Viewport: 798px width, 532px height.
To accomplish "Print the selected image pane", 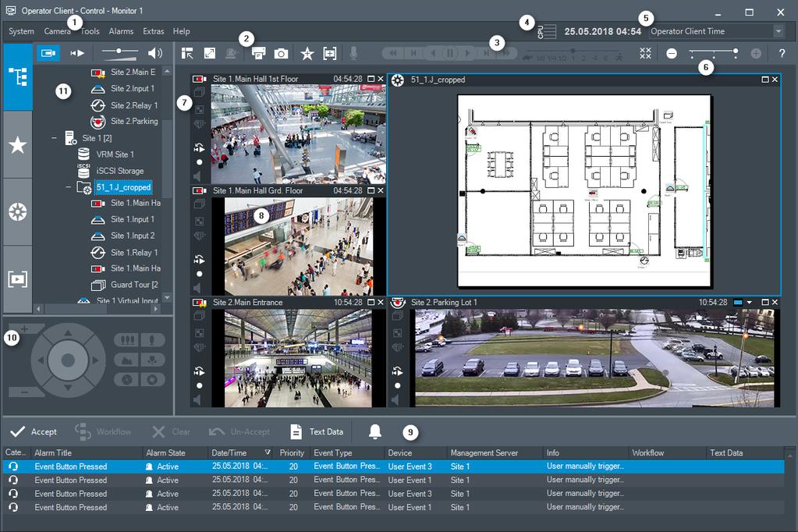I will (x=258, y=53).
